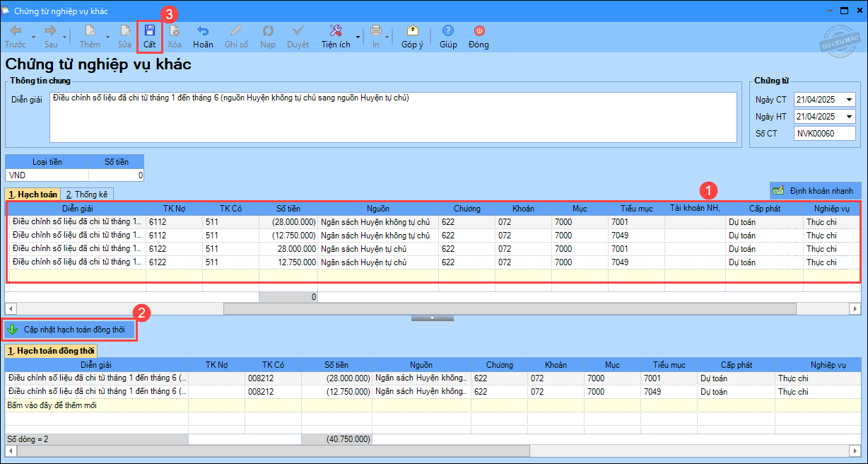Click the Diễn giải description text box

[x=392, y=117]
